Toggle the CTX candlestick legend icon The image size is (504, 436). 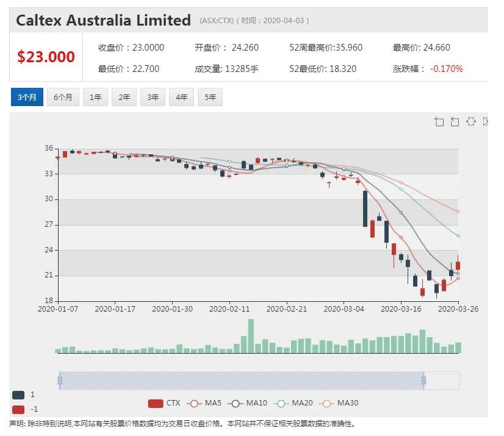155,403
